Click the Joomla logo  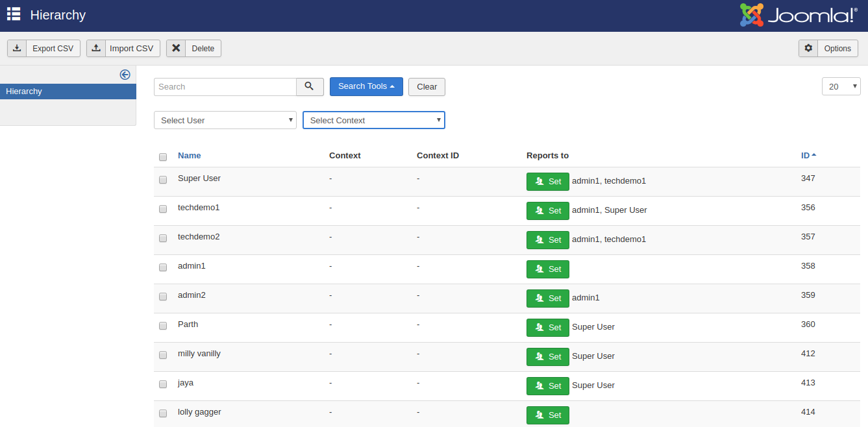pyautogui.click(x=799, y=15)
